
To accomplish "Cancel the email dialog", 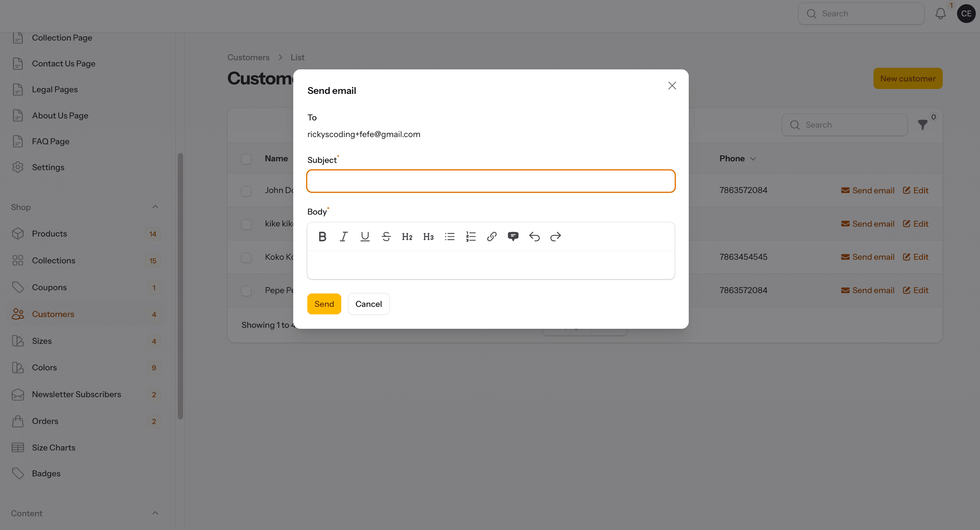I will coord(369,304).
